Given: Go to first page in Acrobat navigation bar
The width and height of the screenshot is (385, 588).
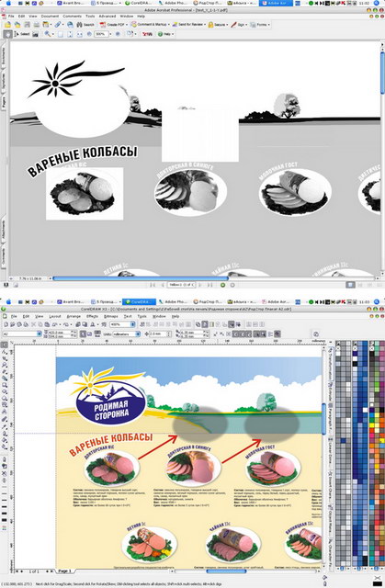Looking at the screenshot, I should tap(153, 285).
